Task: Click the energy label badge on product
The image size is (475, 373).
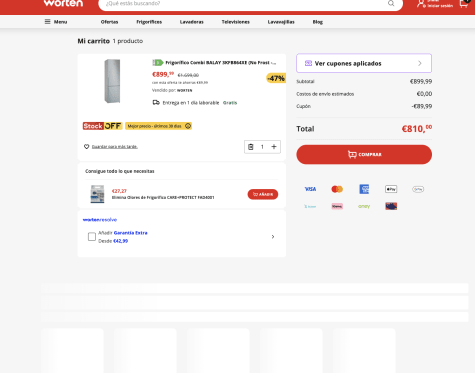Action: pos(158,63)
